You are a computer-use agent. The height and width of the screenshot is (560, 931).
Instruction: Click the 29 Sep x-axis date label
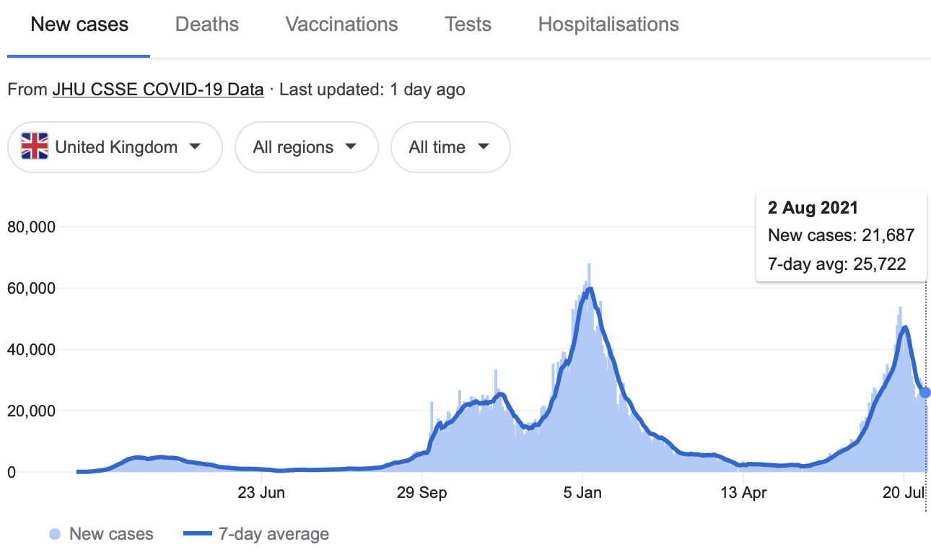(x=422, y=494)
